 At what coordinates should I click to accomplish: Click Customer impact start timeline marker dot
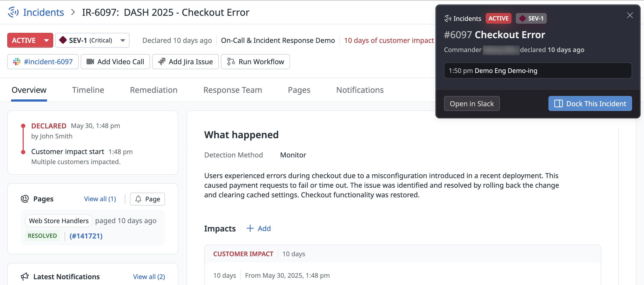pyautogui.click(x=23, y=152)
